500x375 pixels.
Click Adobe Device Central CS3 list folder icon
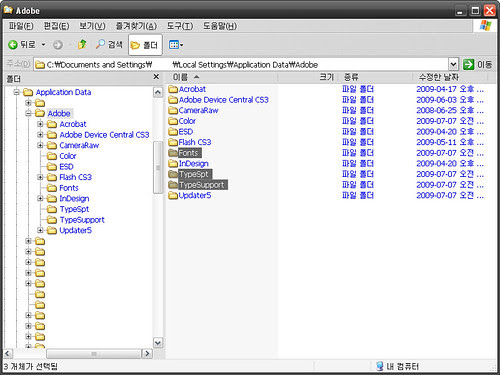click(173, 100)
